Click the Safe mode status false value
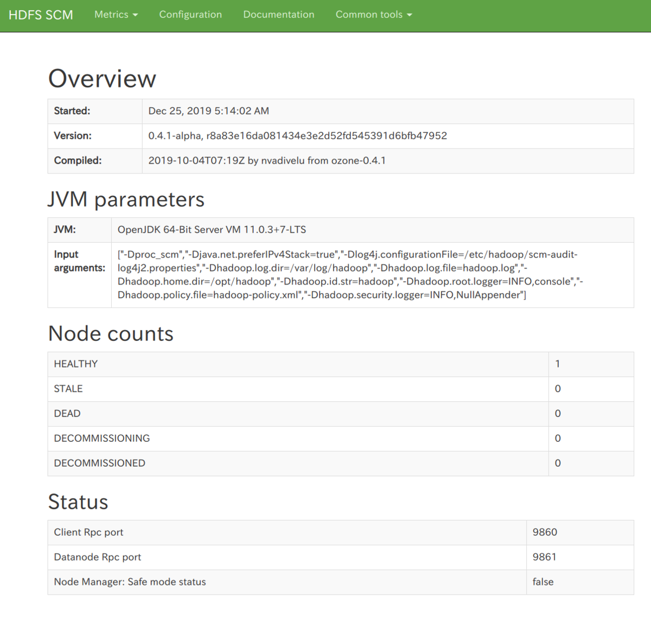Screen dimensions: 651x644 [x=543, y=582]
